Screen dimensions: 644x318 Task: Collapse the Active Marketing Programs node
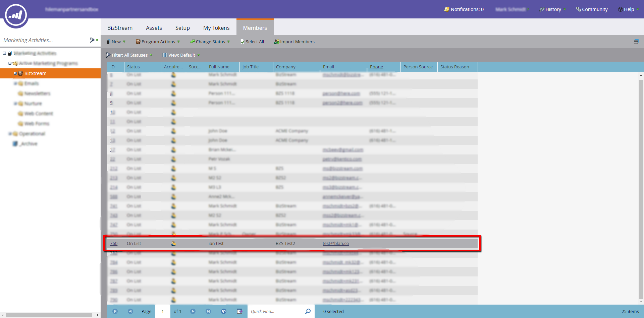coord(10,63)
